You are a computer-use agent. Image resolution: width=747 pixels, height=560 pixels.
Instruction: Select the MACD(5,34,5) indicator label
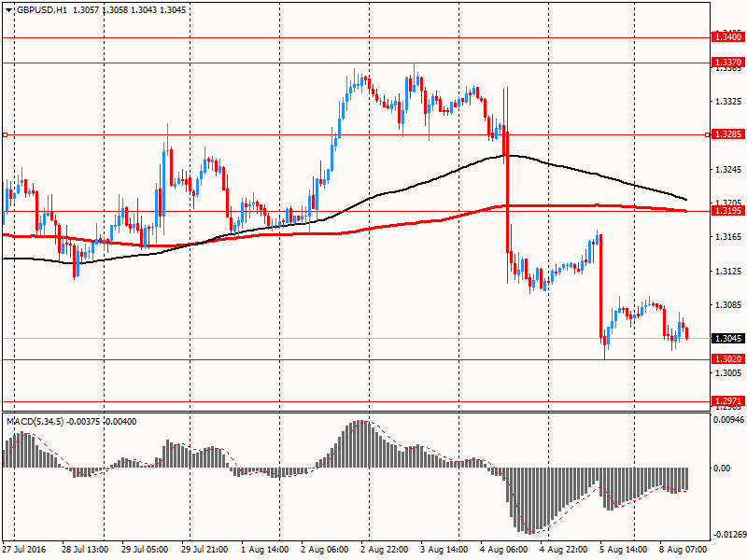(x=35, y=422)
